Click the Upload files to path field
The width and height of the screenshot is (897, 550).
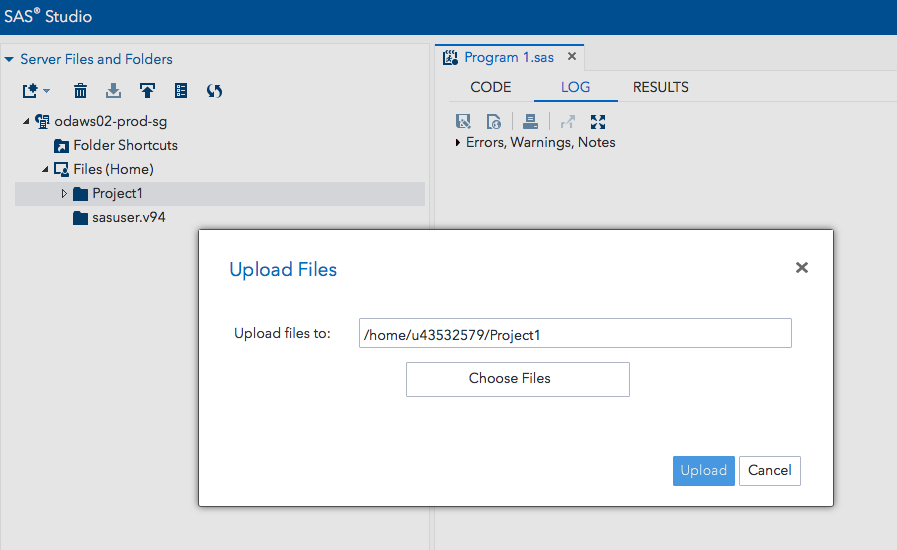pyautogui.click(x=575, y=334)
